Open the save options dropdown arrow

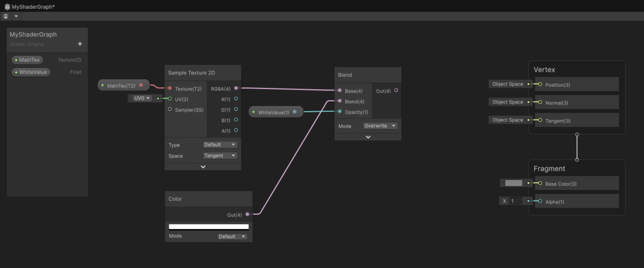[x=16, y=16]
